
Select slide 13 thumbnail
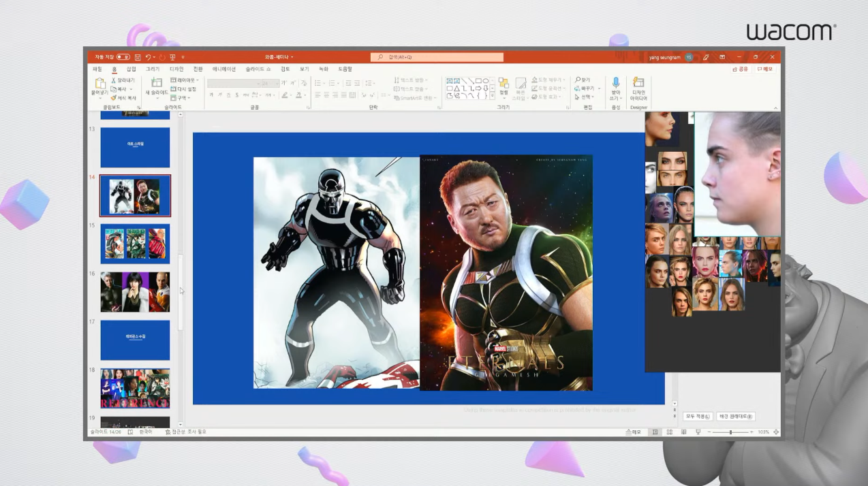(135, 147)
